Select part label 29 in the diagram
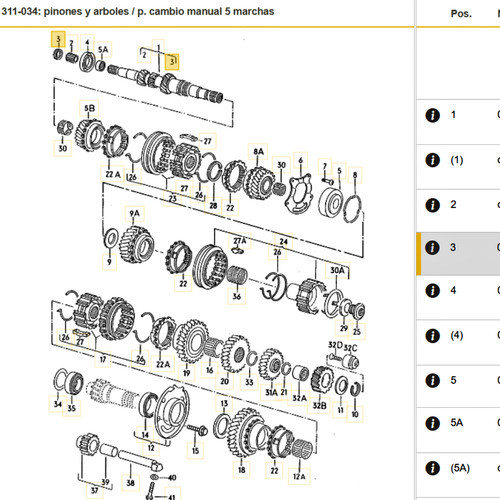This screenshot has height=500, width=500. 344,328
